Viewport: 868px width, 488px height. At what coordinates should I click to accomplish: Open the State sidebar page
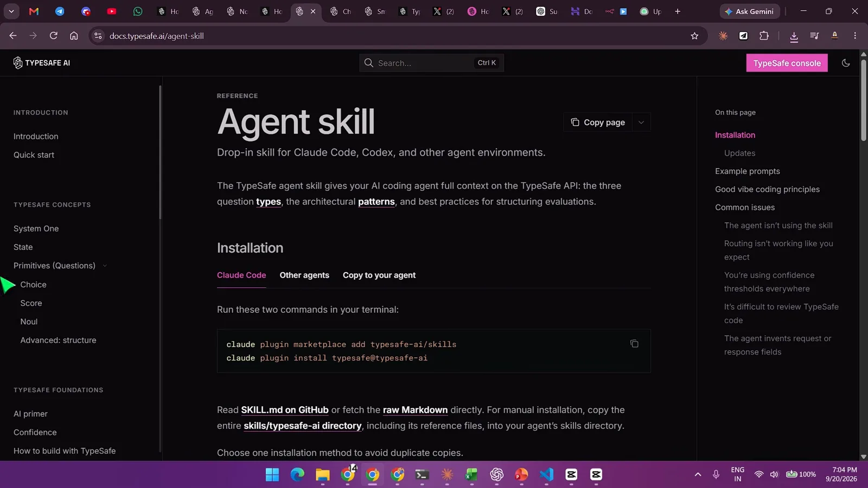coord(23,247)
